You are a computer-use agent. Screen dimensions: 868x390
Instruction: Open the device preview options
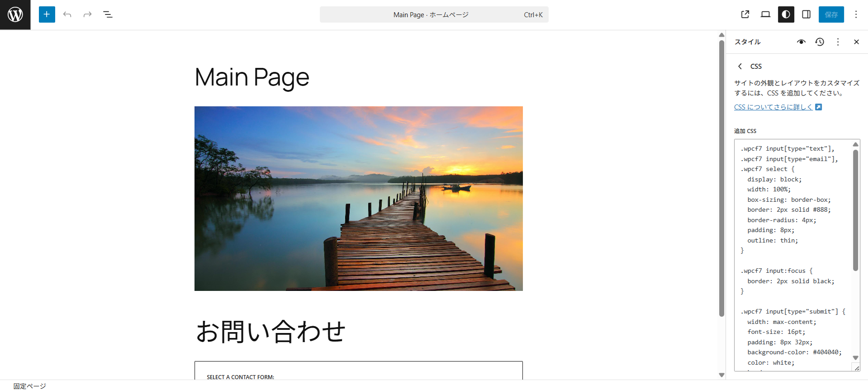click(x=765, y=14)
